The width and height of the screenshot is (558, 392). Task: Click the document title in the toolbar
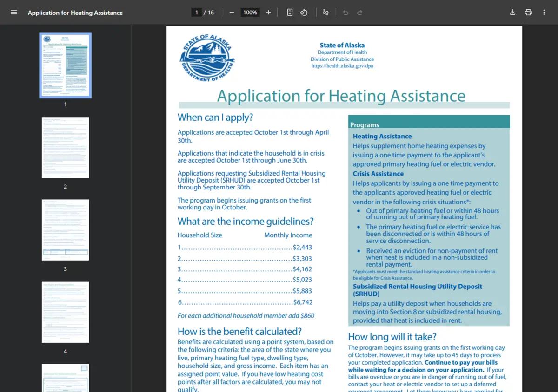[x=75, y=13]
